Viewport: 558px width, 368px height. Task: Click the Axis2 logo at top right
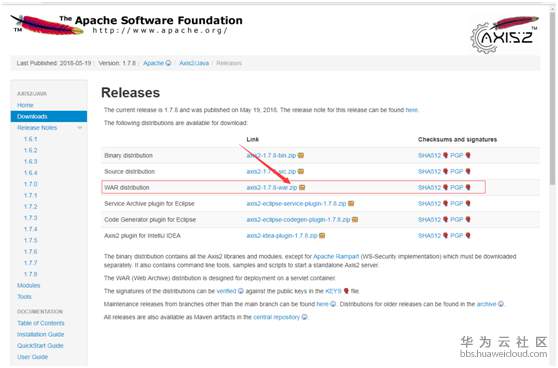click(504, 35)
